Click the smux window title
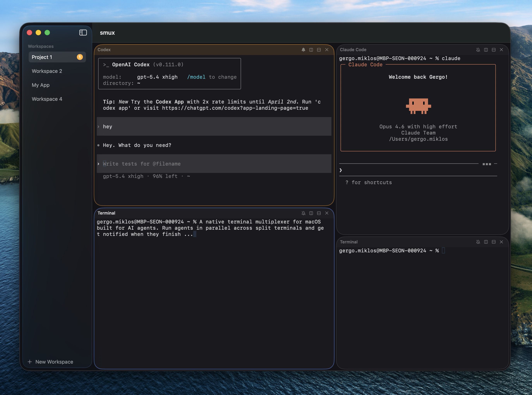 (107, 33)
